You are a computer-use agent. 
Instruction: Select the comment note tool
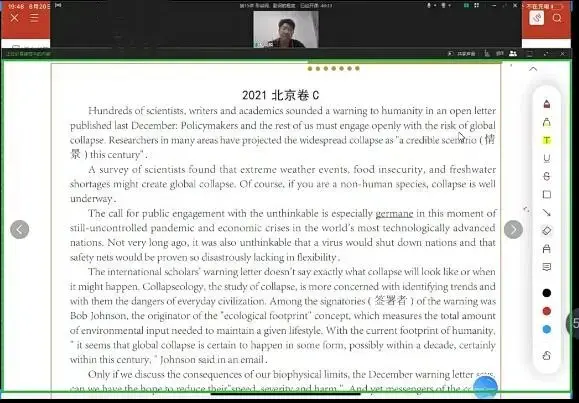(x=547, y=267)
